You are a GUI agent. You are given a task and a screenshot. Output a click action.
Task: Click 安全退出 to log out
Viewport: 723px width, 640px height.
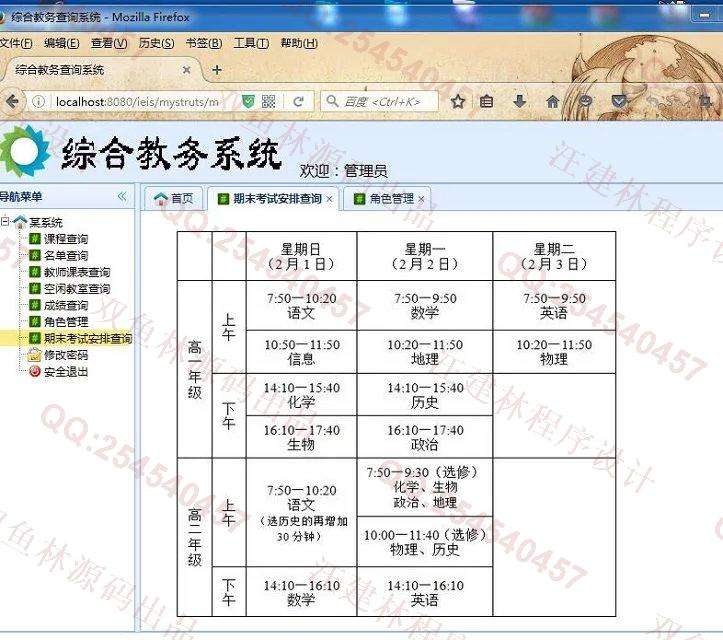(65, 371)
